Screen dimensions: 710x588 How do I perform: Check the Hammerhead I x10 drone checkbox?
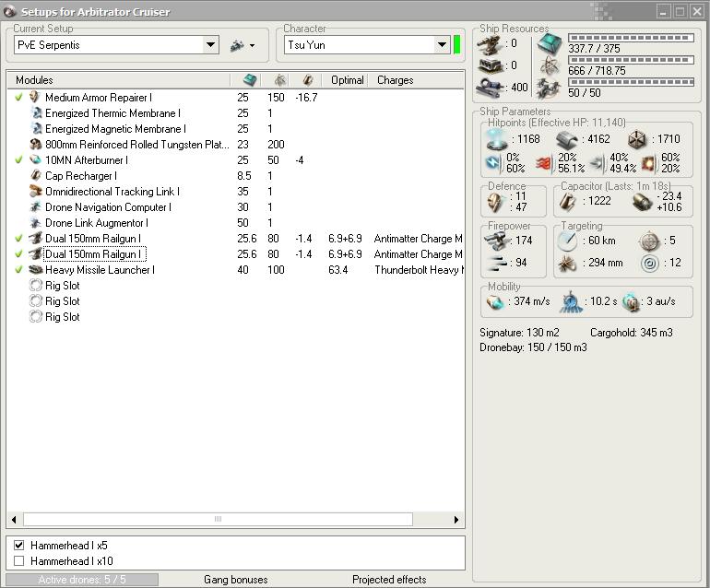19,561
